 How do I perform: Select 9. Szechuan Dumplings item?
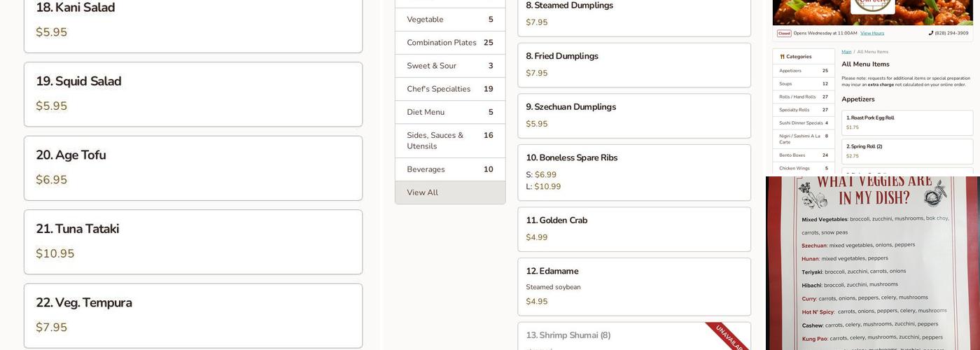point(633,115)
